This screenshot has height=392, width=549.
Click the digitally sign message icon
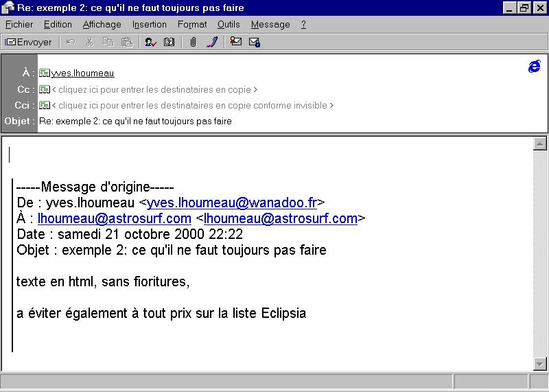coord(235,42)
